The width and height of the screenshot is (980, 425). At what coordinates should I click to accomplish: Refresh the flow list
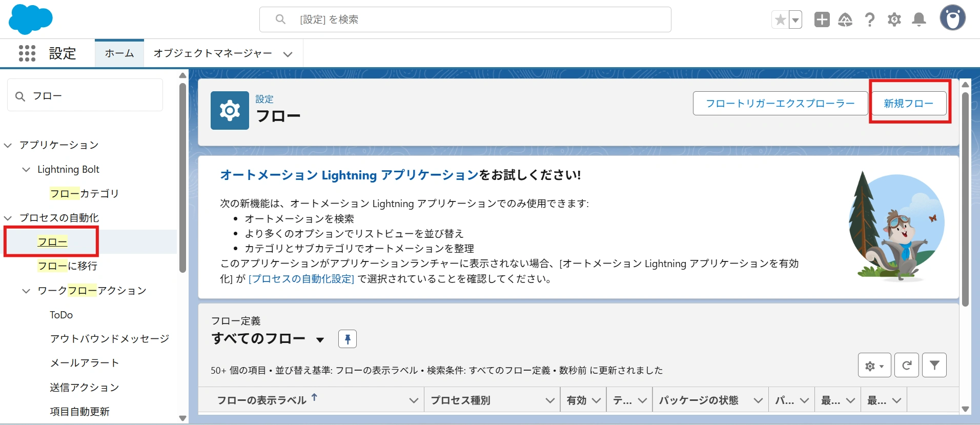(907, 366)
